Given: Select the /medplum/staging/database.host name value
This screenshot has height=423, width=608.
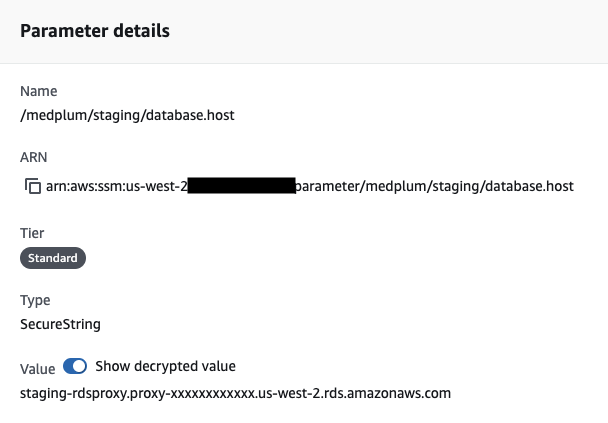Looking at the screenshot, I should [127, 115].
